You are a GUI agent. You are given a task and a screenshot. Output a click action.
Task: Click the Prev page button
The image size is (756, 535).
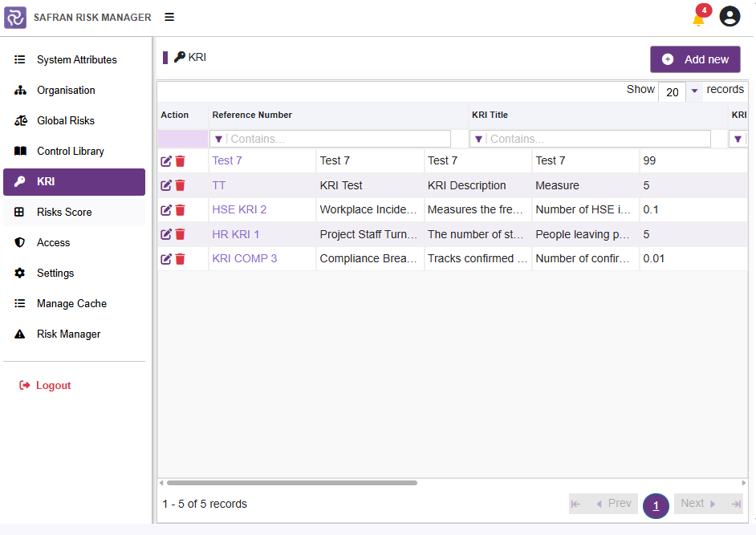(614, 504)
